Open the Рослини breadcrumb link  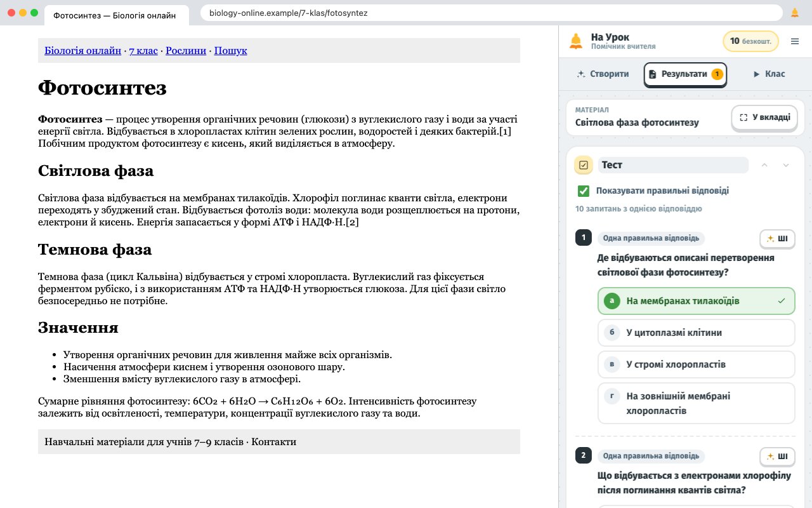point(186,51)
